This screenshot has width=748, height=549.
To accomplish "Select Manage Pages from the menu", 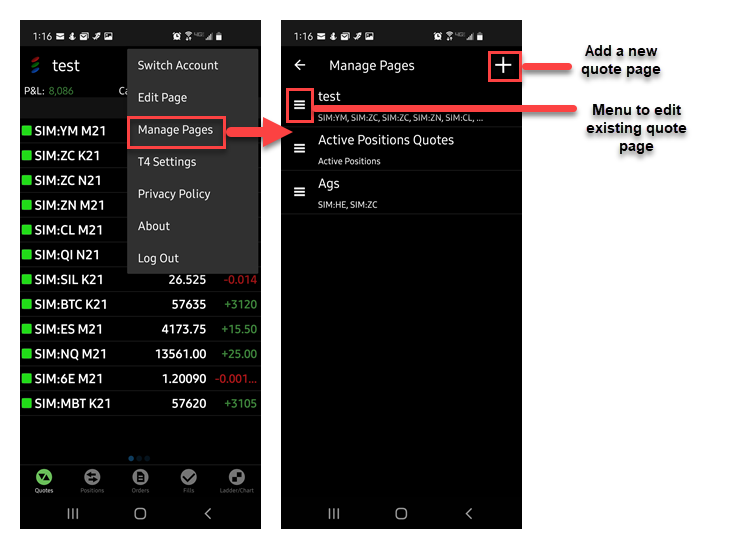I will point(176,130).
